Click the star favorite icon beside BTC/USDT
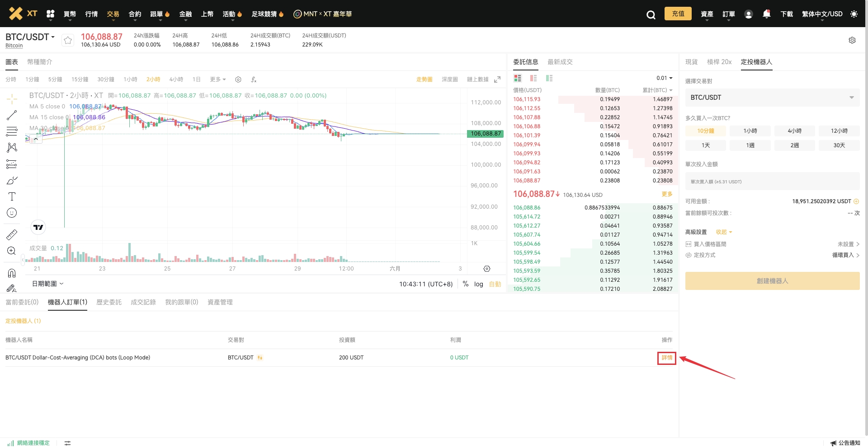This screenshot has width=868, height=448. [x=68, y=41]
